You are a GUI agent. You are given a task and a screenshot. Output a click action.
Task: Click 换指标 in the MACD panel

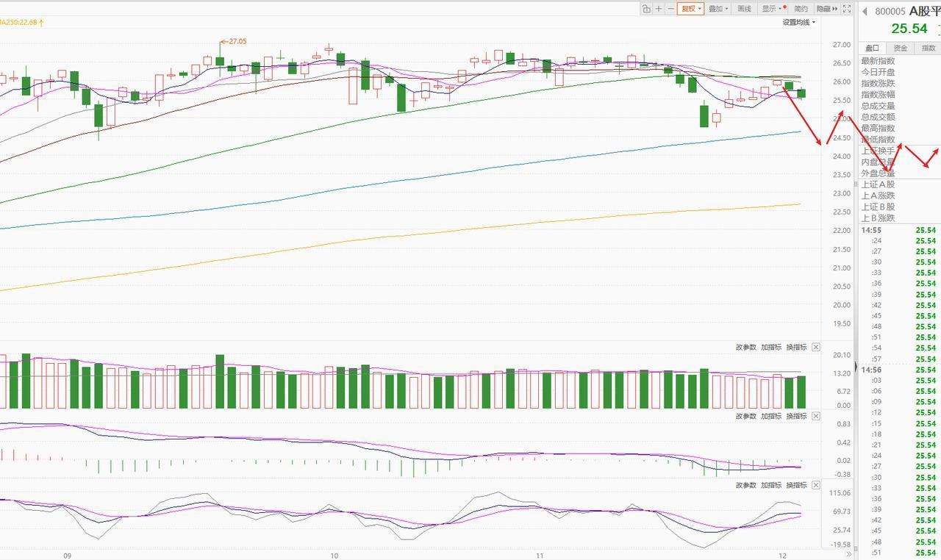(796, 416)
